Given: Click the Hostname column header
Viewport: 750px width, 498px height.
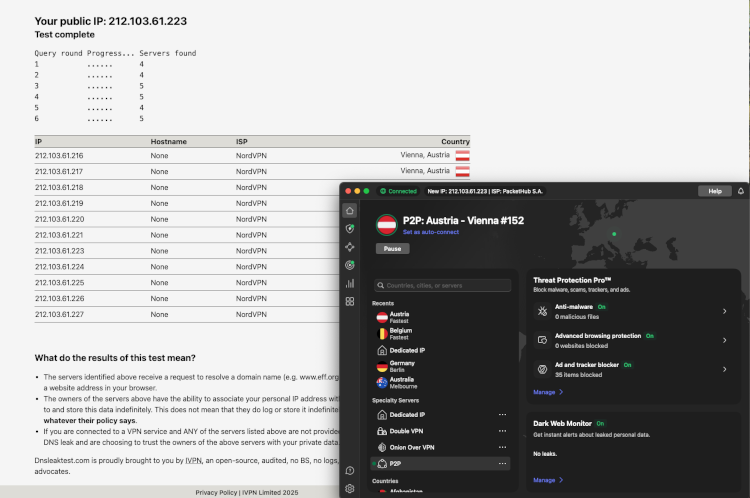Looking at the screenshot, I should click(x=168, y=142).
